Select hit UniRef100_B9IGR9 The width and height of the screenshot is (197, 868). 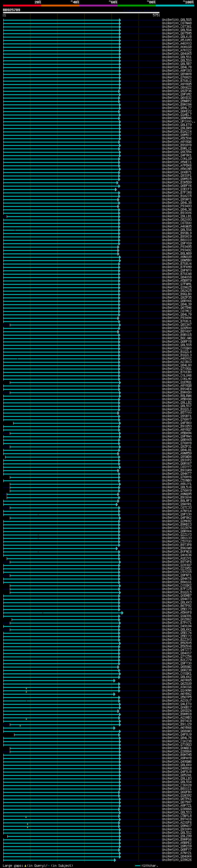(x=177, y=470)
